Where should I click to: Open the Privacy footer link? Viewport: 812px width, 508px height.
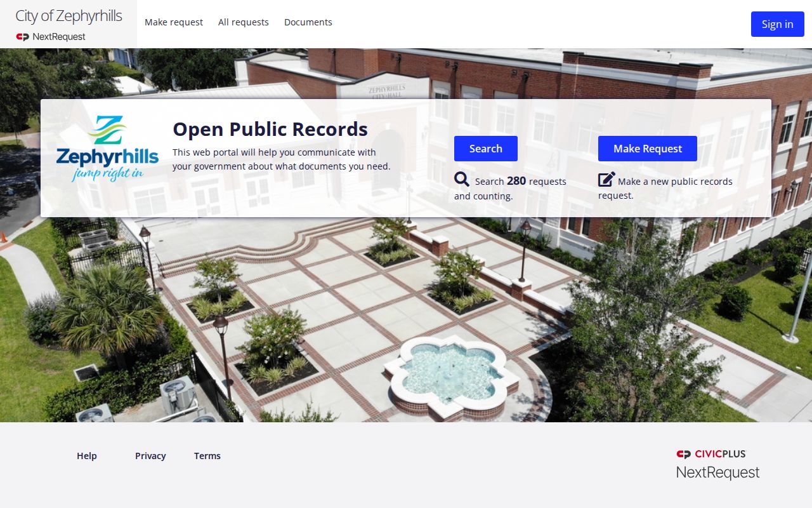point(150,456)
